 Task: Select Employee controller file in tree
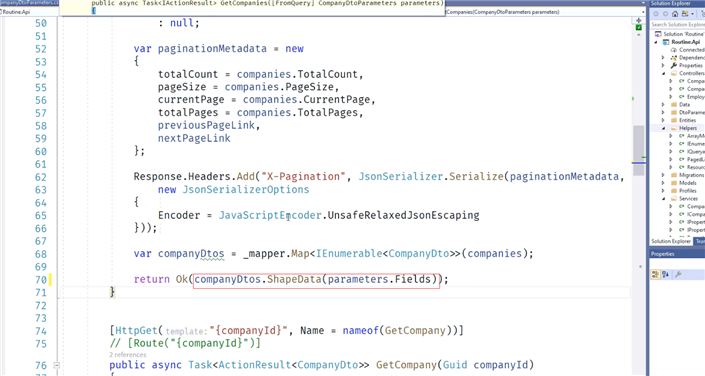pos(696,97)
